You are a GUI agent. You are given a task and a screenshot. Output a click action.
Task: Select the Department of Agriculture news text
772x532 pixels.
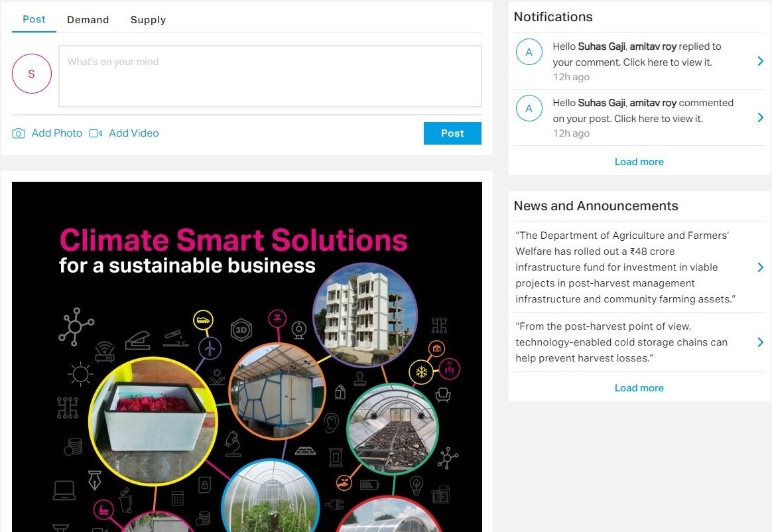tap(625, 267)
